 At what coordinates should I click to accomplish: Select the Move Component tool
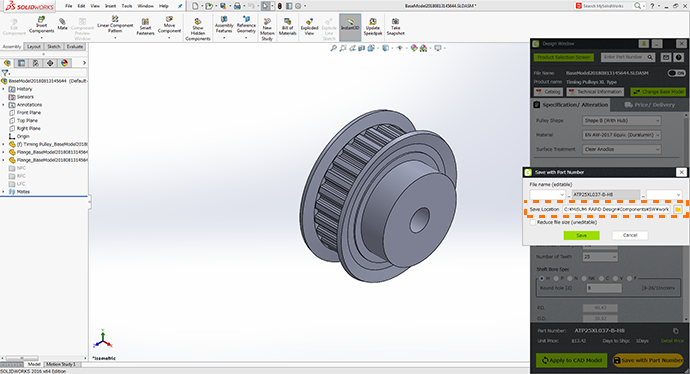169,26
